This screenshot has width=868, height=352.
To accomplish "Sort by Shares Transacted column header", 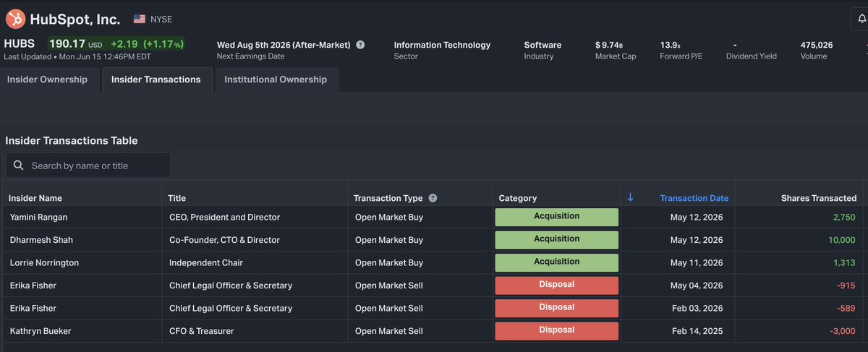I will [x=818, y=198].
